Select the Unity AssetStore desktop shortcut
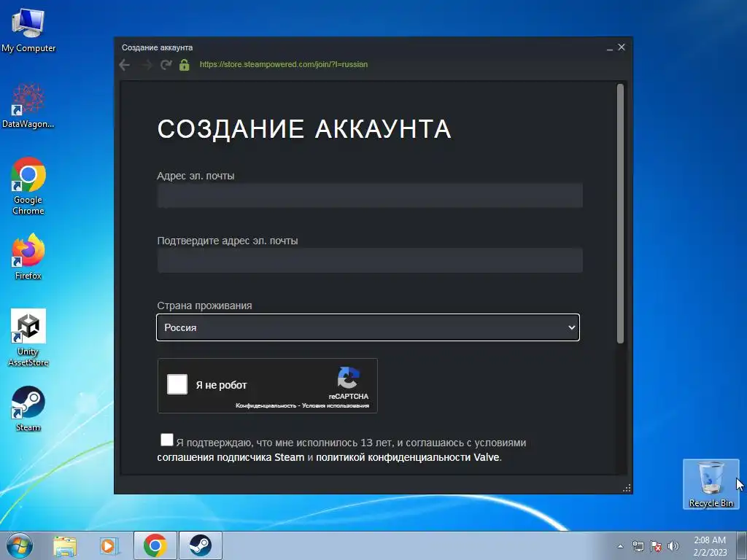The height and width of the screenshot is (560, 747). 28,338
